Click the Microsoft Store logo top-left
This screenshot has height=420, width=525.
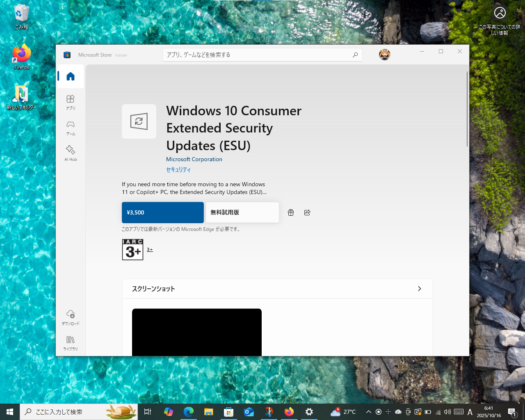[x=67, y=55]
